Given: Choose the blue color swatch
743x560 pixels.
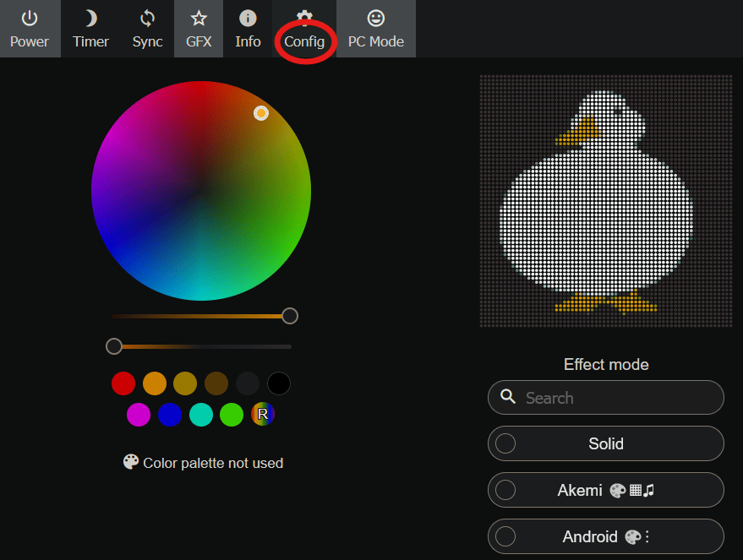Looking at the screenshot, I should (x=170, y=415).
